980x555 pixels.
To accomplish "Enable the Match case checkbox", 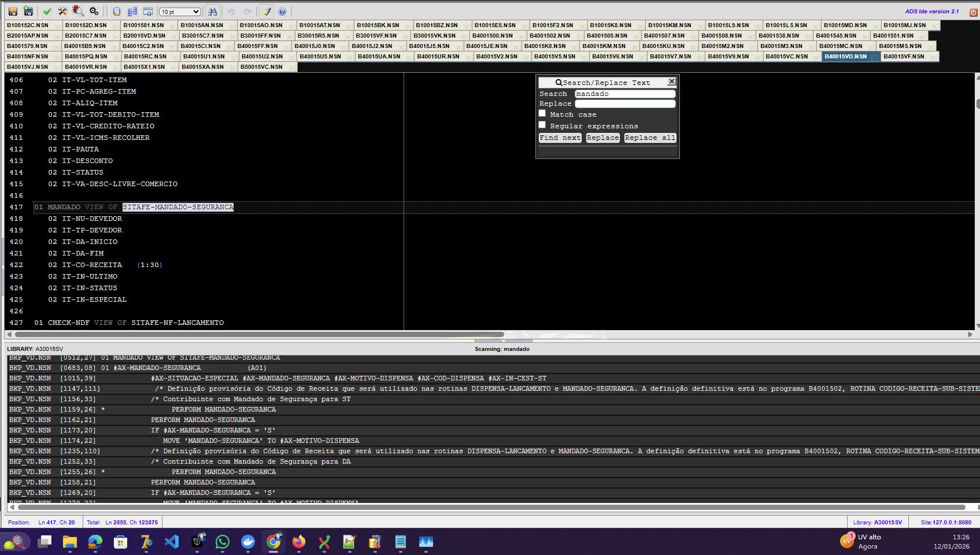I will point(542,113).
